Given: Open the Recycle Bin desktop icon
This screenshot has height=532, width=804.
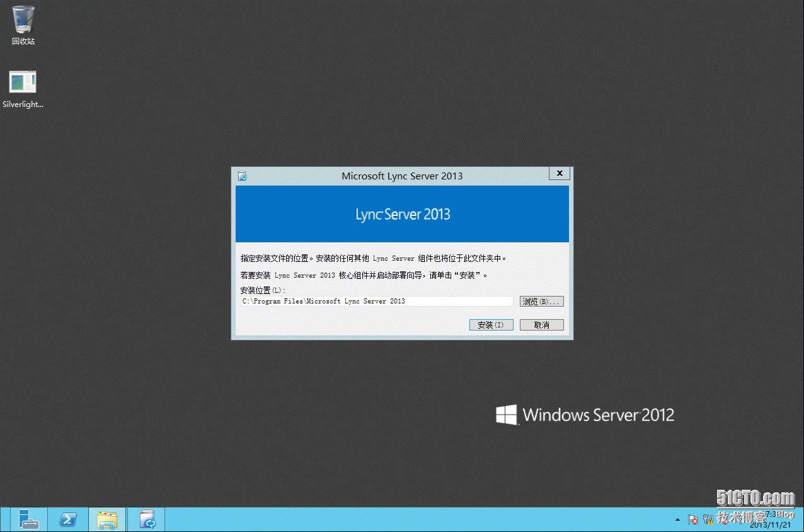Looking at the screenshot, I should [x=23, y=25].
